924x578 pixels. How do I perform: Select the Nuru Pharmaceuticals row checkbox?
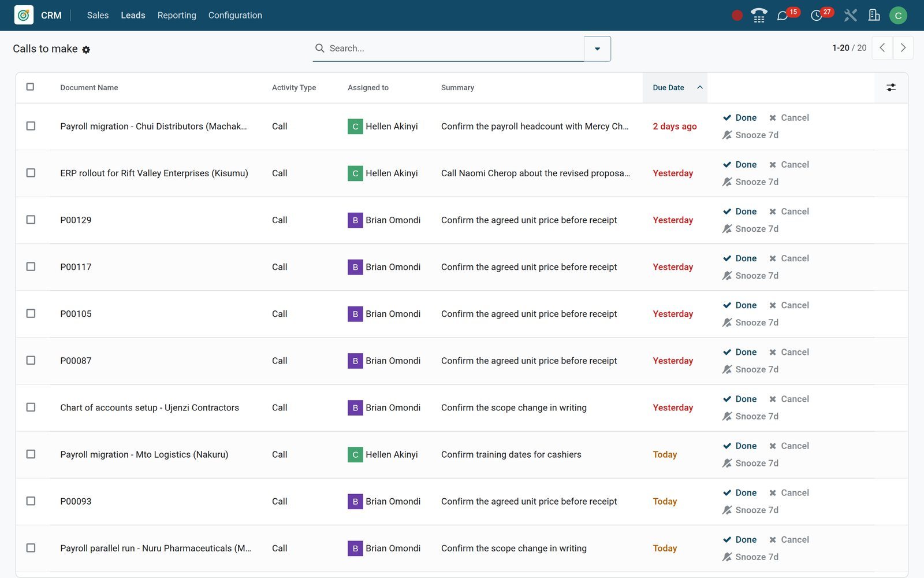[x=31, y=548]
